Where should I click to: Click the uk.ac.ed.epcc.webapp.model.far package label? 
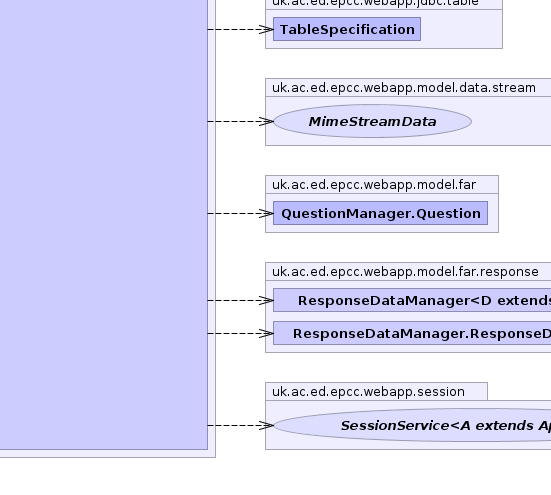point(374,185)
